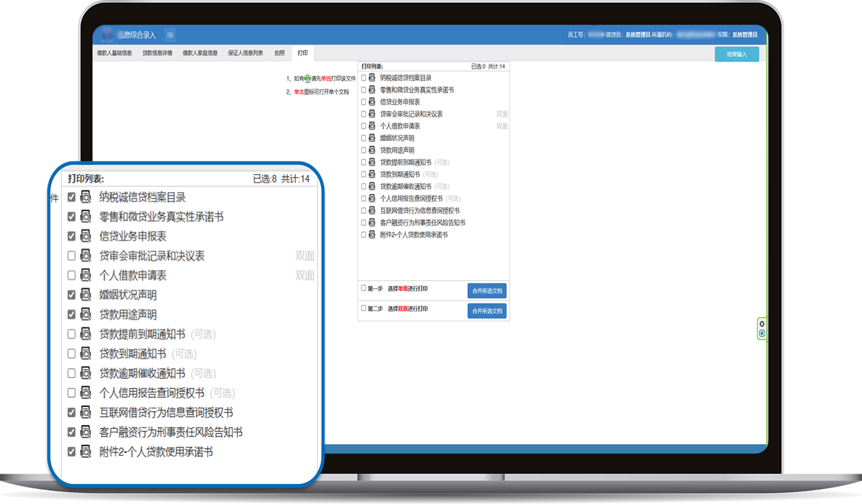Switch to the 拍照 tab
This screenshot has height=504, width=862.
(x=279, y=52)
